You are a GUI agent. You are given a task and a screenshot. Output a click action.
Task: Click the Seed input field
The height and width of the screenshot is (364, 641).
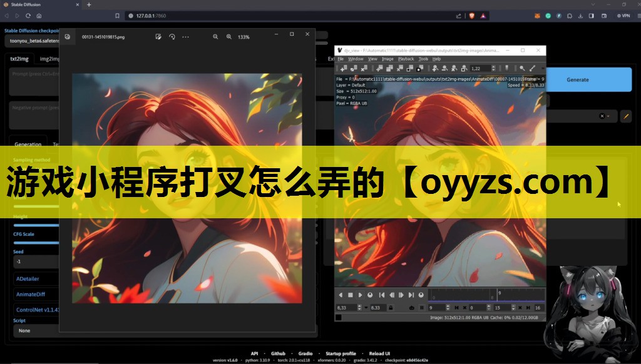(x=36, y=261)
